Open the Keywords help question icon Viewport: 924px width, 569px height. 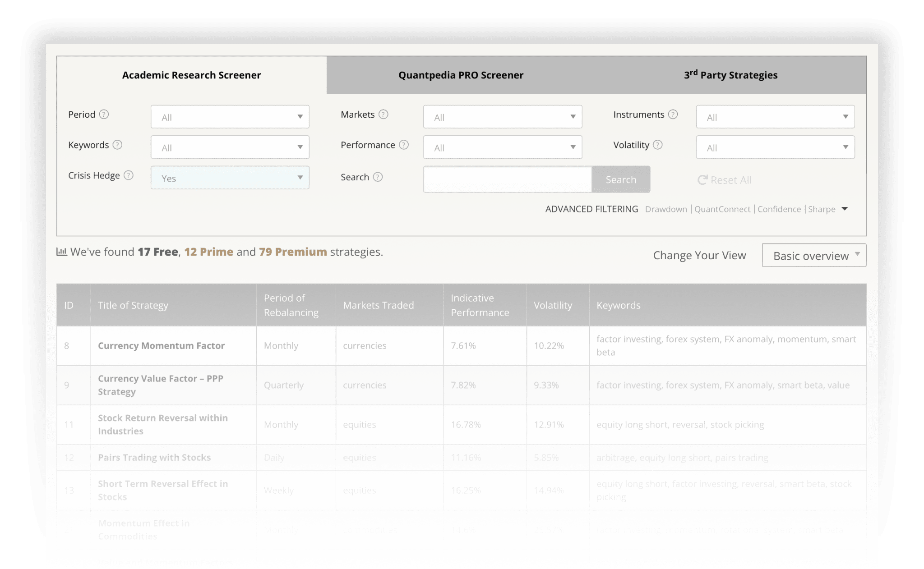pyautogui.click(x=117, y=145)
